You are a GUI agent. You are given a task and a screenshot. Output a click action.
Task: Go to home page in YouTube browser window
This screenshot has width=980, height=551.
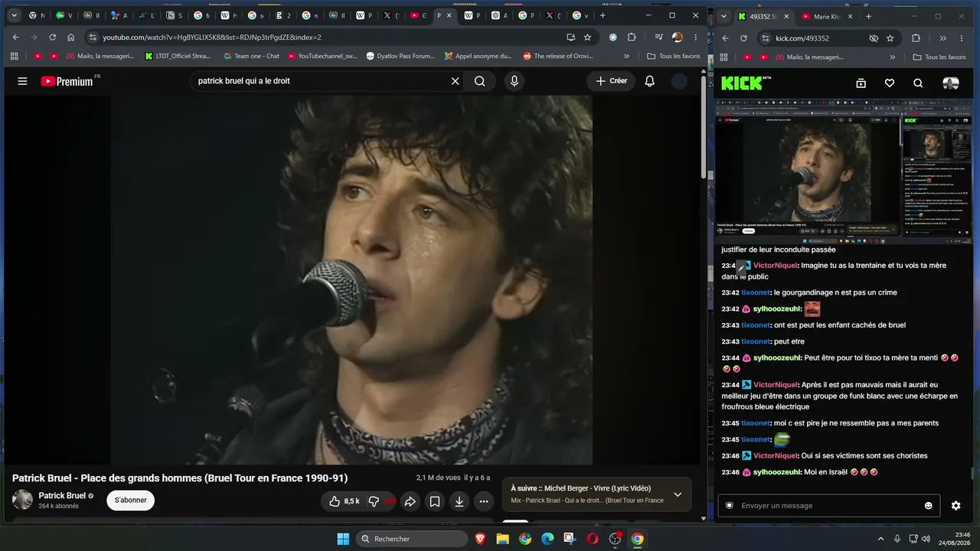point(70,37)
